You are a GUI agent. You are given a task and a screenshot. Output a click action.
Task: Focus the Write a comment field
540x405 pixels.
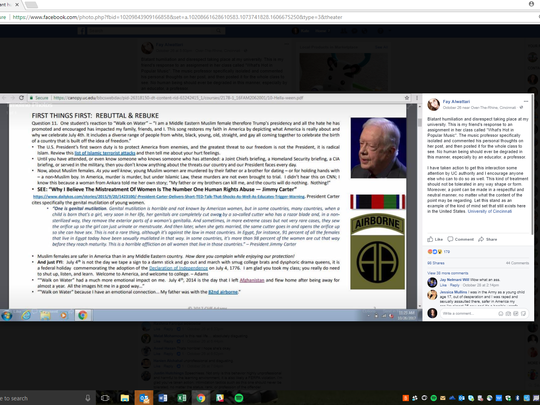click(468, 313)
